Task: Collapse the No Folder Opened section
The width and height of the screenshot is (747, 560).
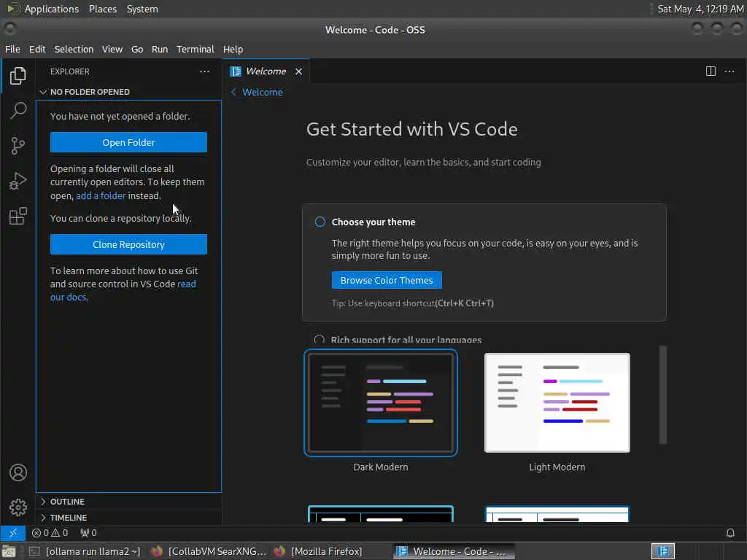Action: point(128,92)
